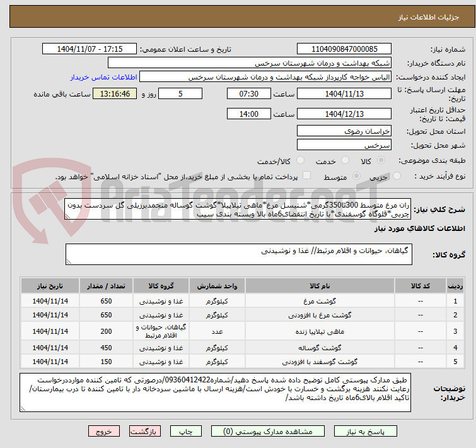Click the خروج exit button

point(104,432)
